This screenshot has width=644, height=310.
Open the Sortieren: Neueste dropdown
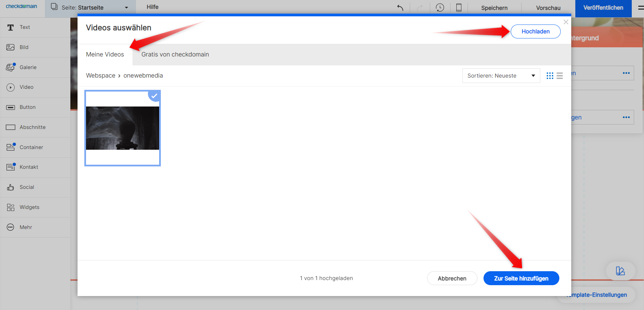click(x=501, y=76)
